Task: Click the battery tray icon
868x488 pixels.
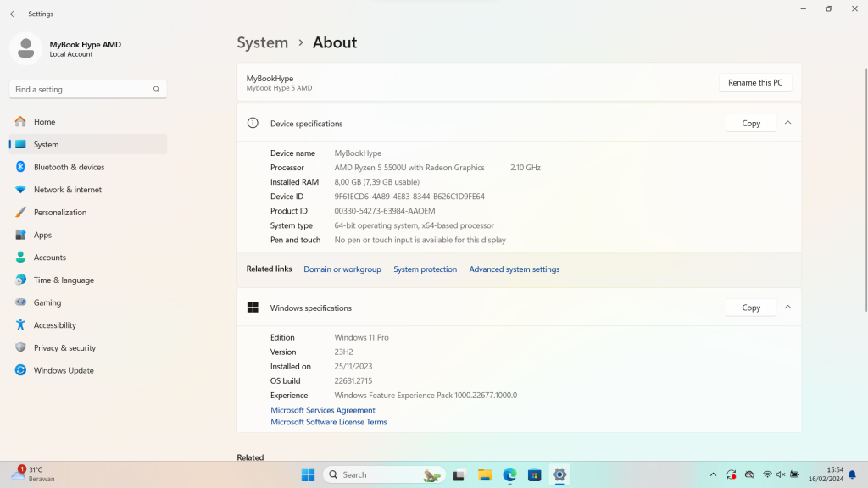Action: [794, 474]
